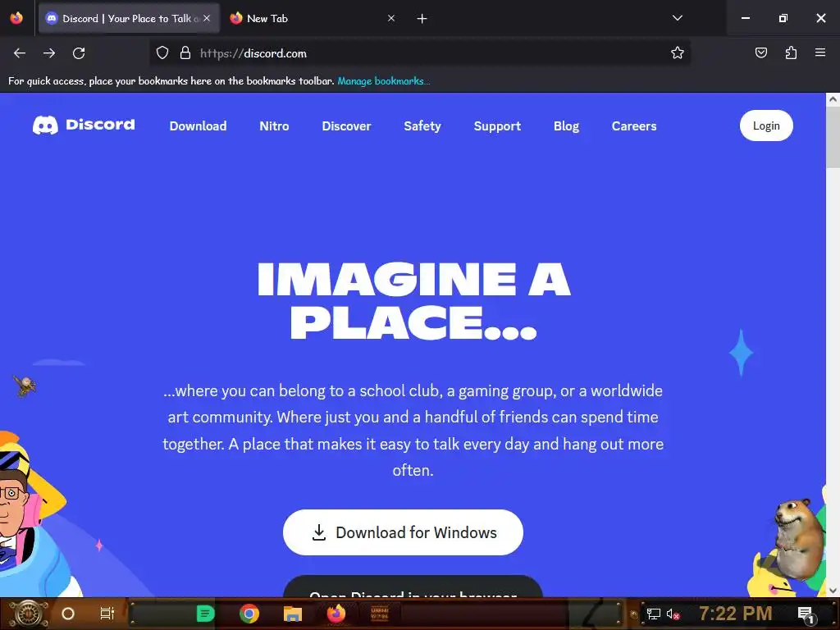Click the page vertical scrollbar thumb
This screenshot has width=840, height=630.
point(833,137)
